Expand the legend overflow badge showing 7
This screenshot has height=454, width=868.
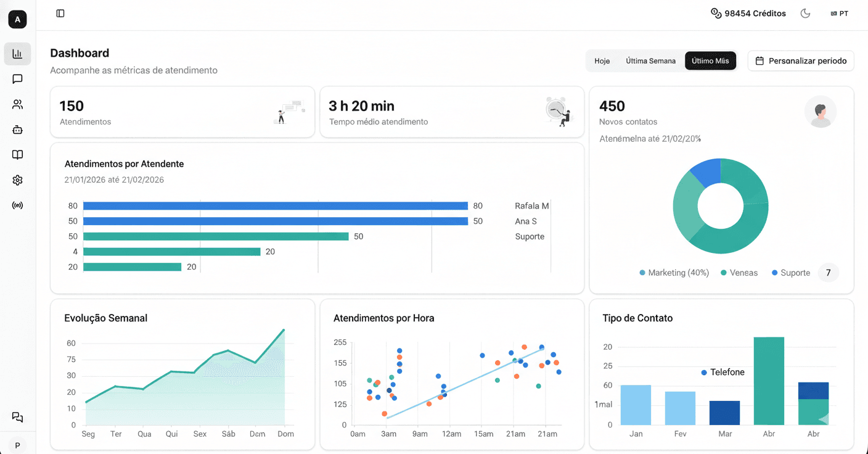(x=828, y=273)
